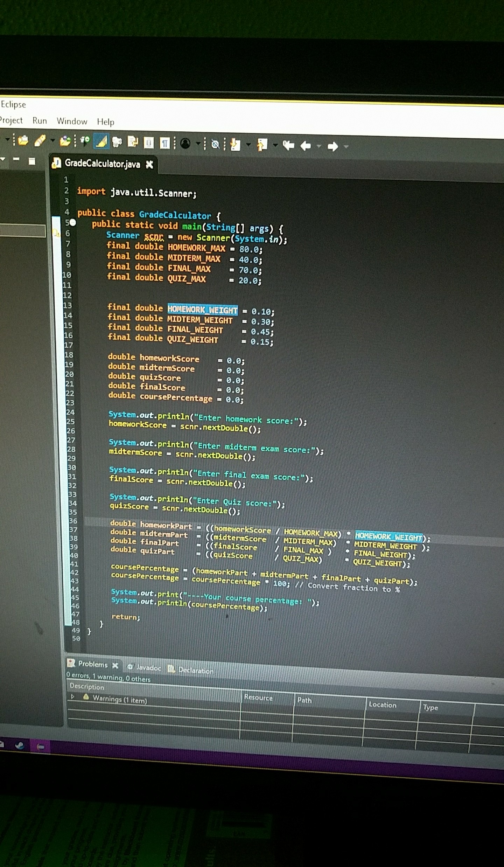Click the underlined scnr variable on line 6
504x867 pixels.
point(154,237)
